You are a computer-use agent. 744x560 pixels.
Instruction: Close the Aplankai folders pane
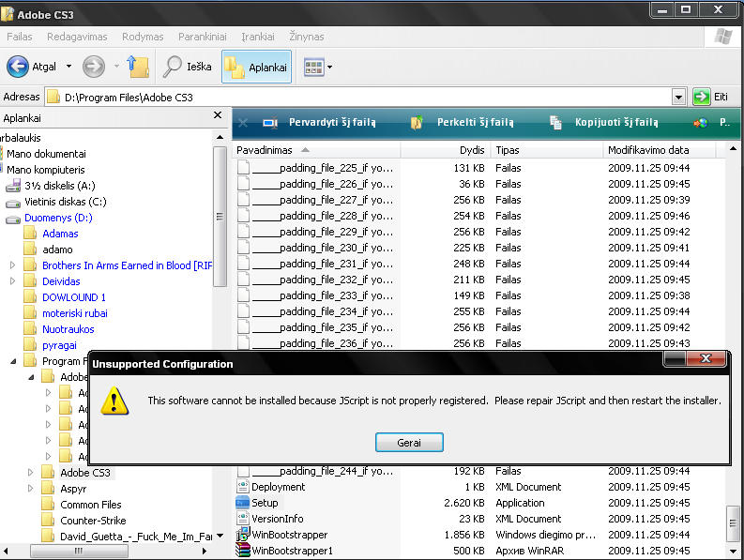coord(219,118)
